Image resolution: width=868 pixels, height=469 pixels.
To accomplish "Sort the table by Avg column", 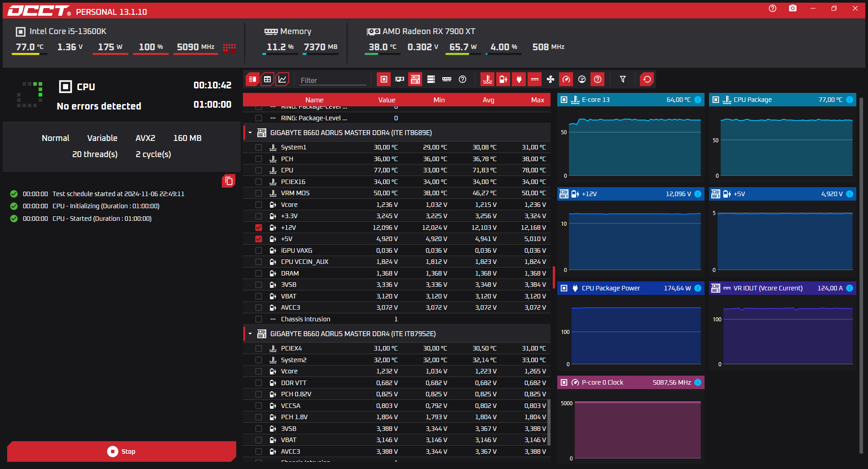I will [489, 100].
